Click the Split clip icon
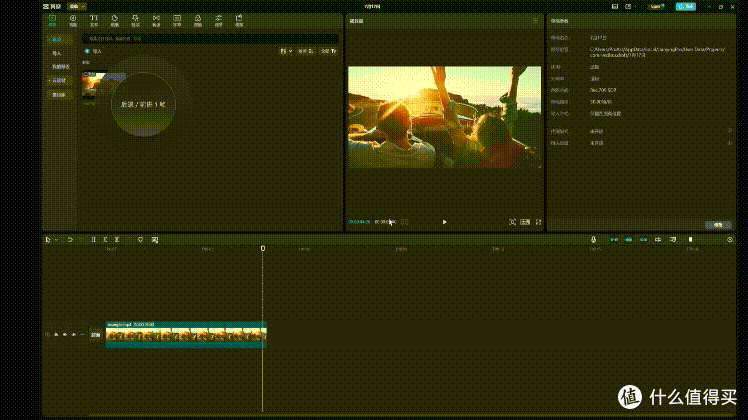 [x=94, y=240]
